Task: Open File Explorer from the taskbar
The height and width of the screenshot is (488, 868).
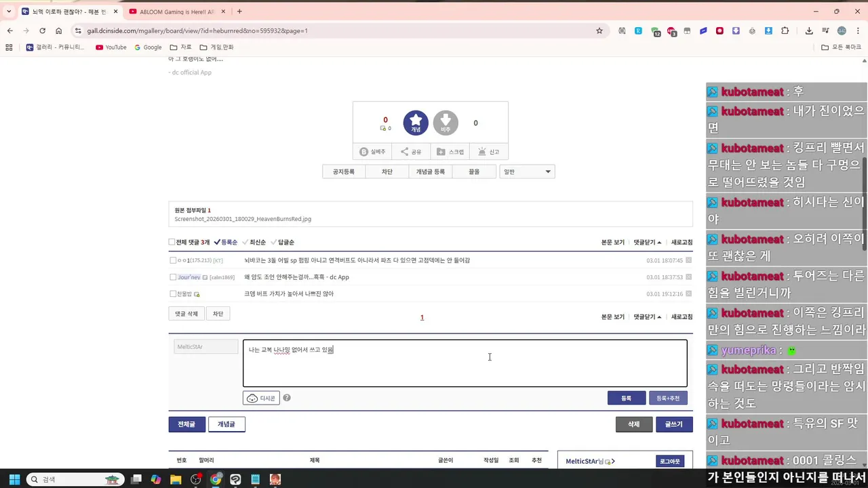Action: click(x=176, y=479)
